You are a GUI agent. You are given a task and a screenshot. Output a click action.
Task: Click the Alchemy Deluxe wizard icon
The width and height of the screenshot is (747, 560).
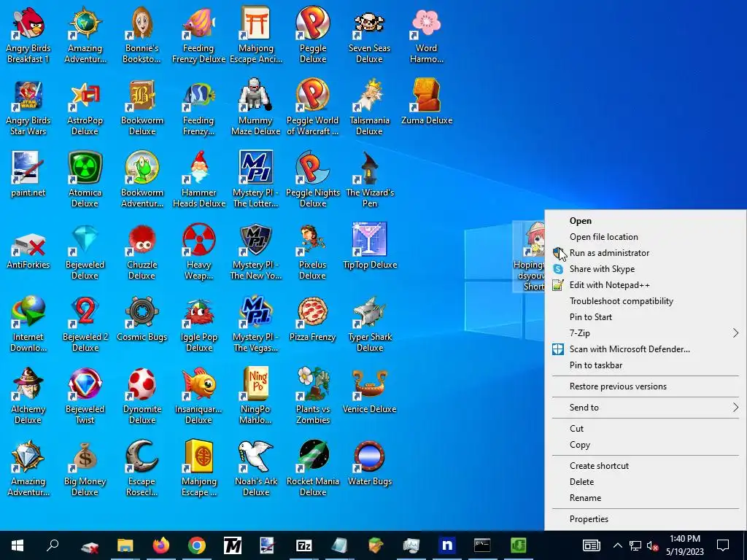pyautogui.click(x=28, y=384)
